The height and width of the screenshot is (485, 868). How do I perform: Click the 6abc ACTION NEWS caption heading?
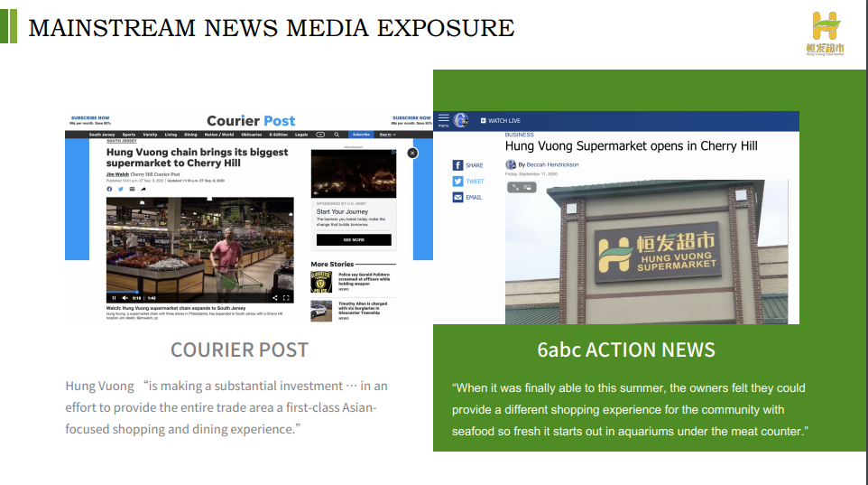[626, 350]
